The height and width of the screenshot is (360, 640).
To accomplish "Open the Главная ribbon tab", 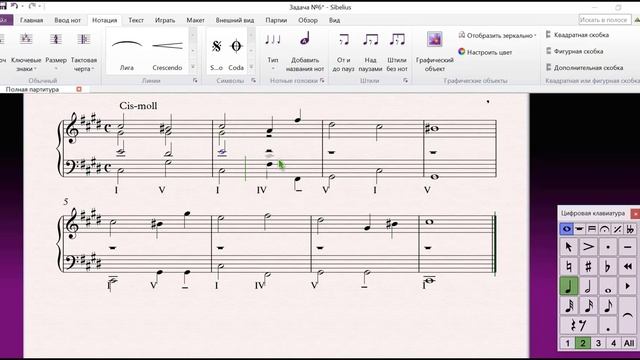I will point(31,20).
